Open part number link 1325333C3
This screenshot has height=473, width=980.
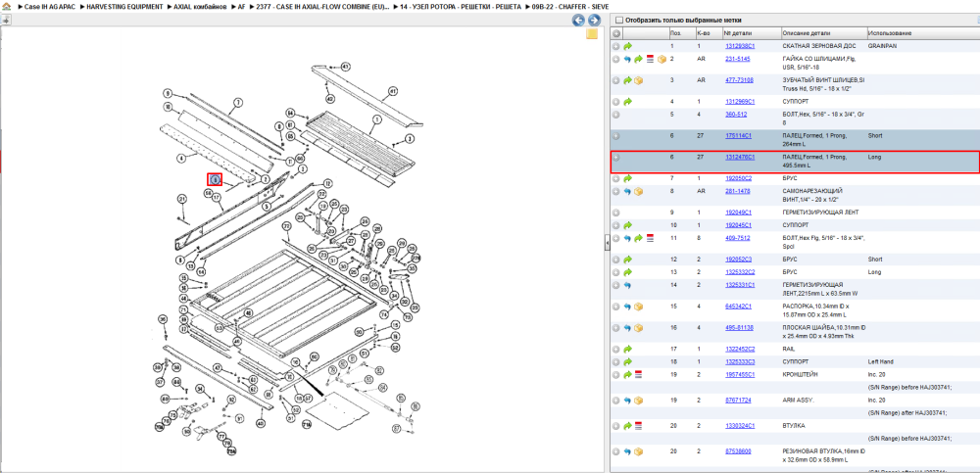tap(740, 361)
